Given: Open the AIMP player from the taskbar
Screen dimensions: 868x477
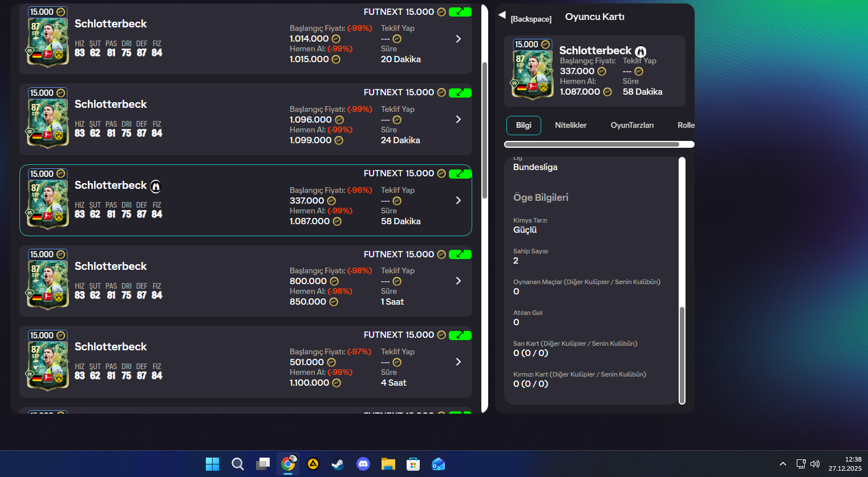Looking at the screenshot, I should 313,464.
